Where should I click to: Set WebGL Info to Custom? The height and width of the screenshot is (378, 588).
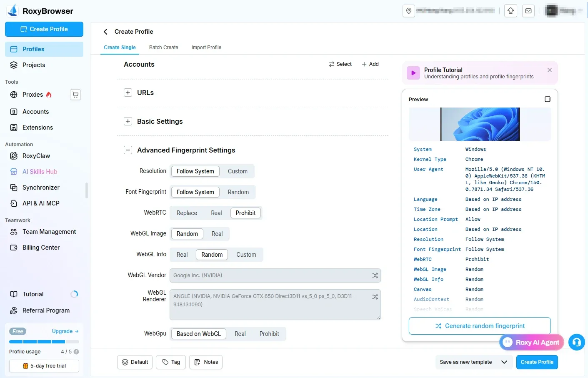pos(246,255)
